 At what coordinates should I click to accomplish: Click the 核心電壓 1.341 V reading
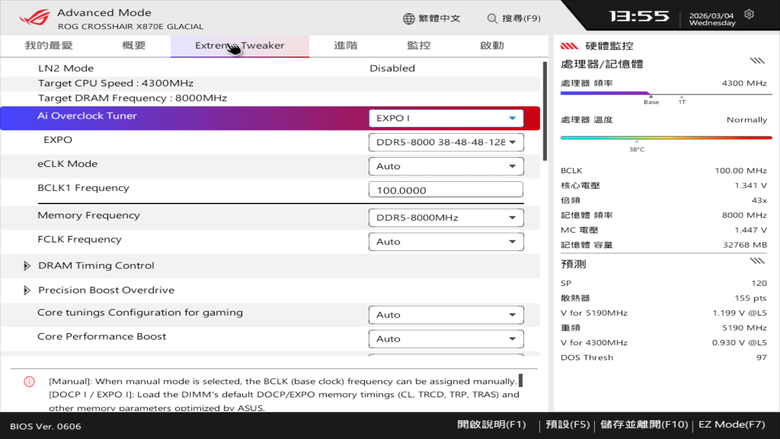point(664,185)
